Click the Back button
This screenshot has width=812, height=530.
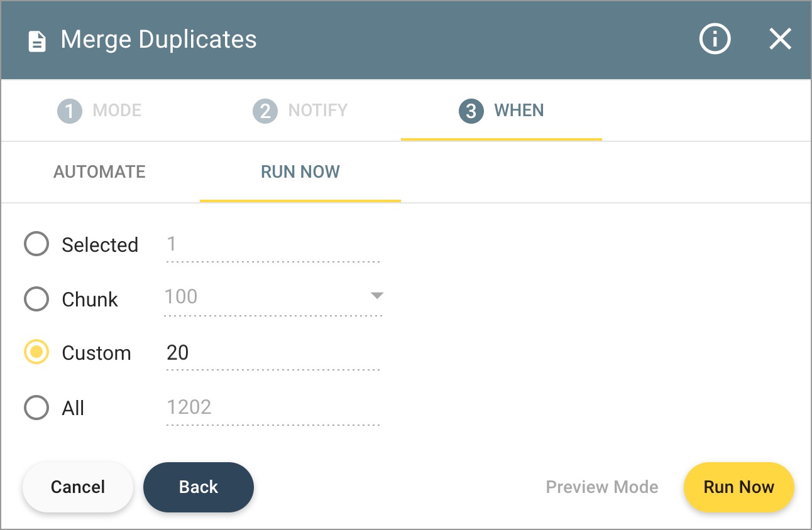(x=198, y=487)
